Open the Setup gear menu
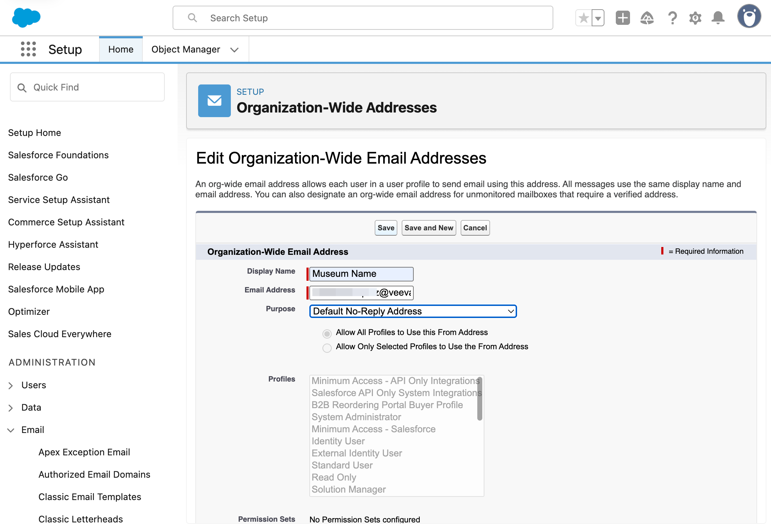This screenshot has width=771, height=532. coord(695,18)
